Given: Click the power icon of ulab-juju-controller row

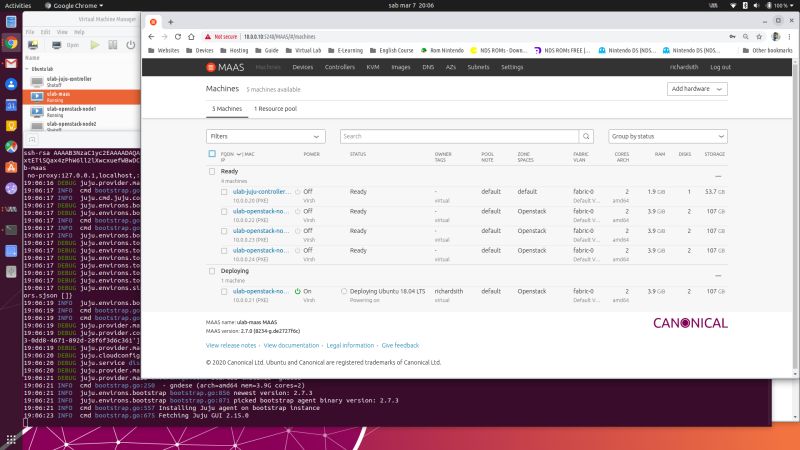Looking at the screenshot, I should click(297, 192).
